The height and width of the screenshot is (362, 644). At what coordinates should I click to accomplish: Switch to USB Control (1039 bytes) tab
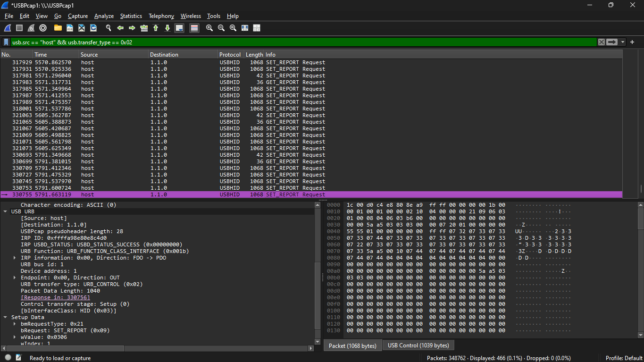(418, 345)
